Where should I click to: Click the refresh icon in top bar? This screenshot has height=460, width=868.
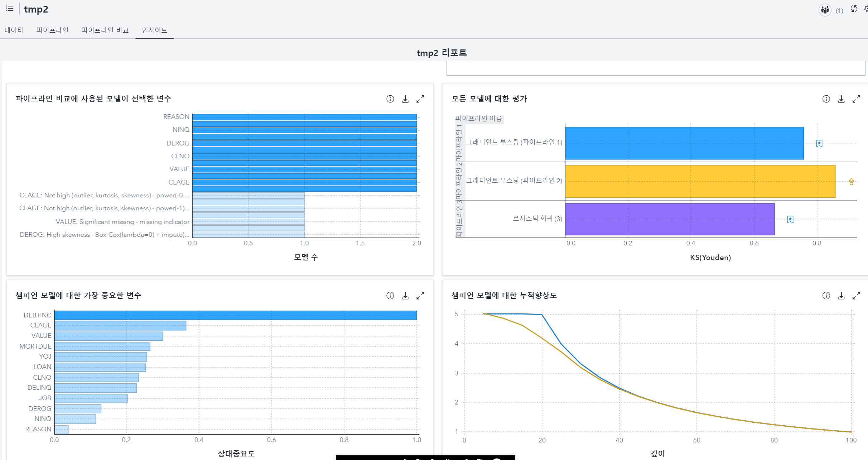tap(854, 9)
